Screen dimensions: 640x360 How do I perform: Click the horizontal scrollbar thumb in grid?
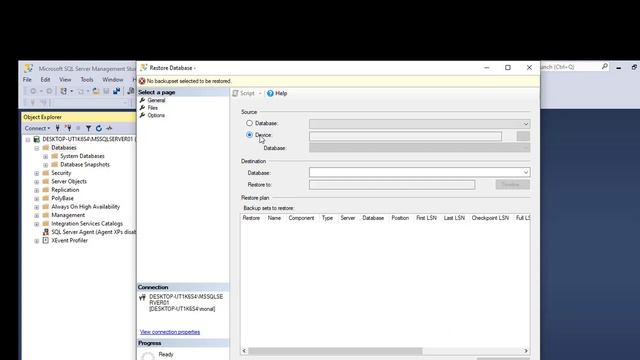tap(336, 351)
